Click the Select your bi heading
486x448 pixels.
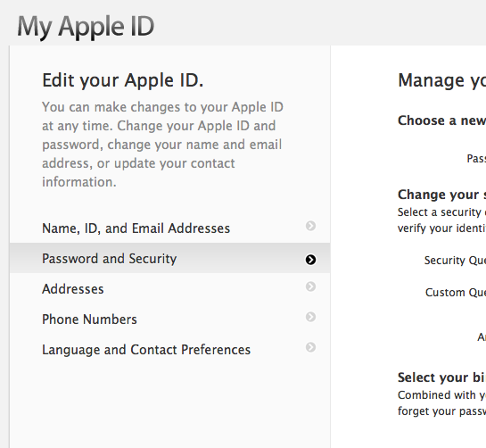(x=441, y=377)
